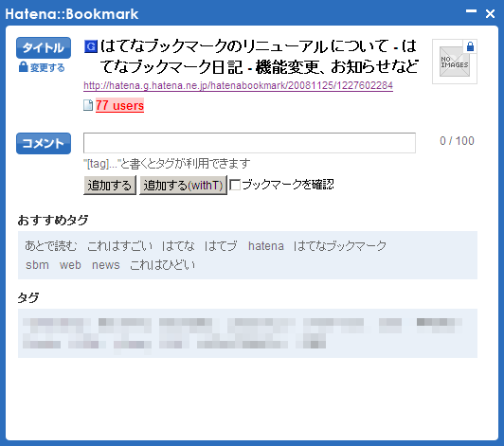Open the 77 users link
Image resolution: width=504 pixels, height=446 pixels.
(x=119, y=105)
